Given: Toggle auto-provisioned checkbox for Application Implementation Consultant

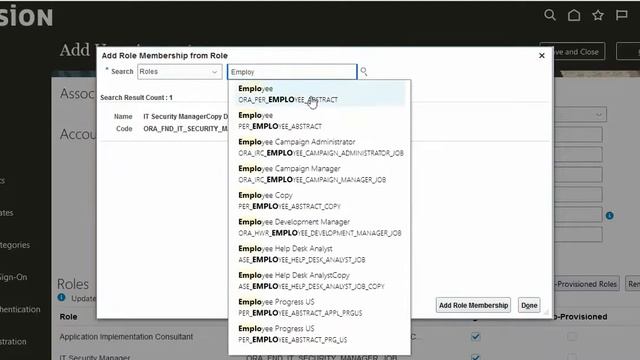Looking at the screenshot, I should [572, 337].
